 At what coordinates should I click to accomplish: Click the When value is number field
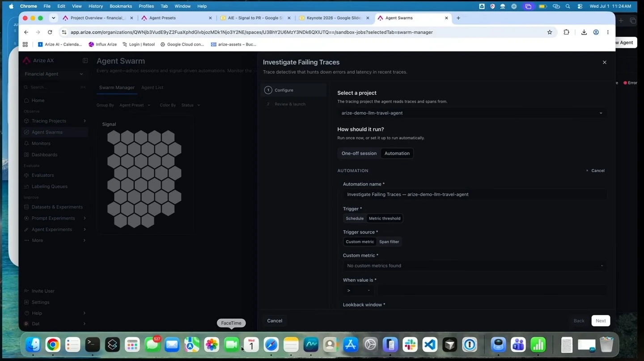click(492, 290)
